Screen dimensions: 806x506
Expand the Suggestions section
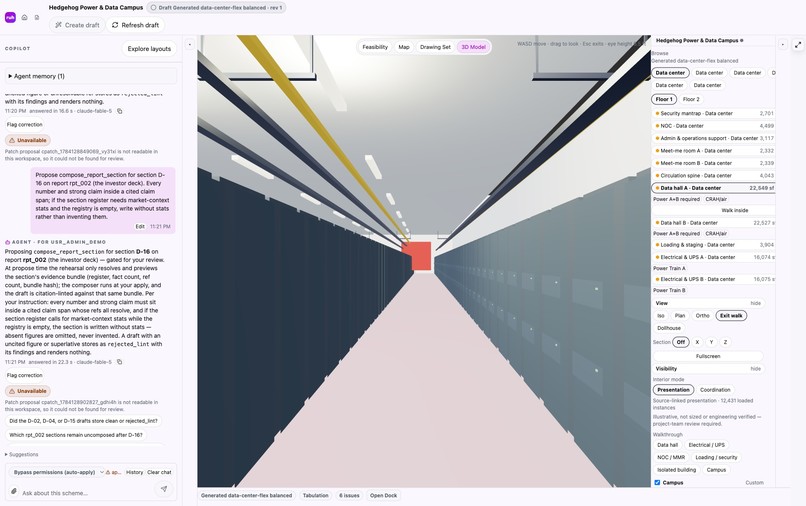pyautogui.click(x=22, y=455)
